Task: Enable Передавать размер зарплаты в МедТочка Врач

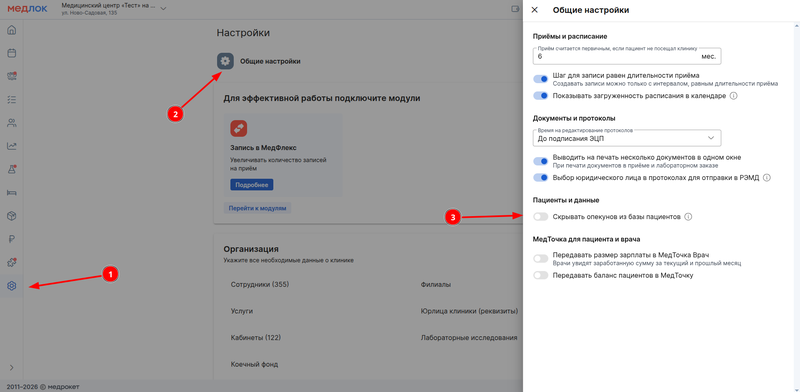Action: pyautogui.click(x=540, y=259)
